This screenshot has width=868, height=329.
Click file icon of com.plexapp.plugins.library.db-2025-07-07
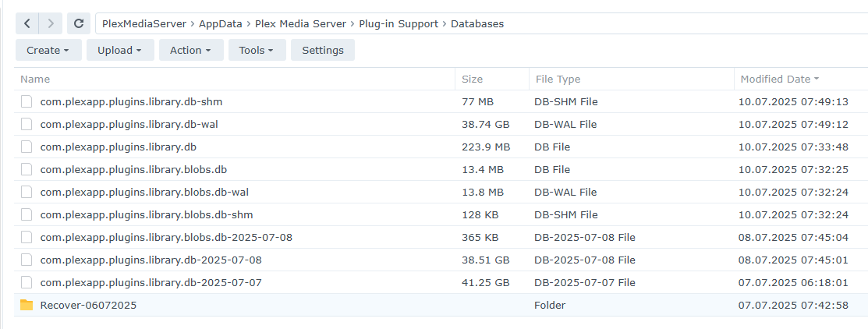[27, 282]
